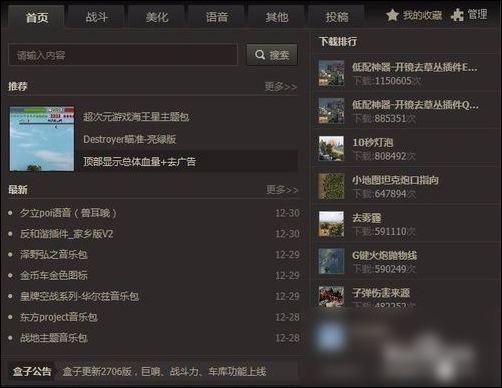Select 超次元游戏海王星主题包
The width and height of the screenshot is (502, 388).
(136, 117)
